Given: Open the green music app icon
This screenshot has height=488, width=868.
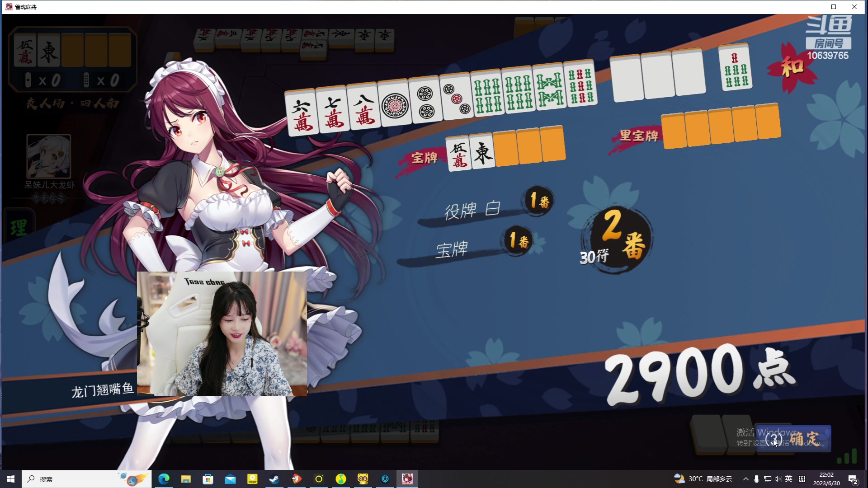Looking at the screenshot, I should coord(341,479).
